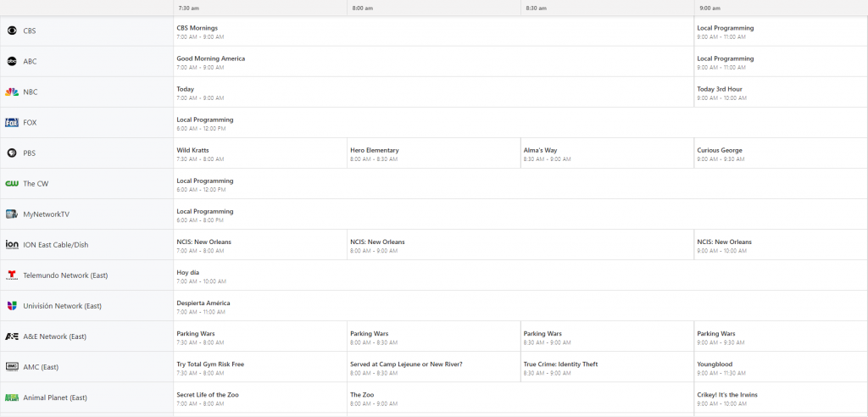Screen dimensions: 868x417
Task: Click the NBC peacock logo icon
Action: tap(12, 92)
